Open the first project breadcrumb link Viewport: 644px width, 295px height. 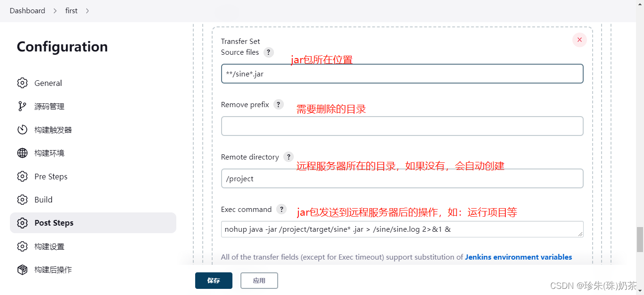[x=72, y=11]
